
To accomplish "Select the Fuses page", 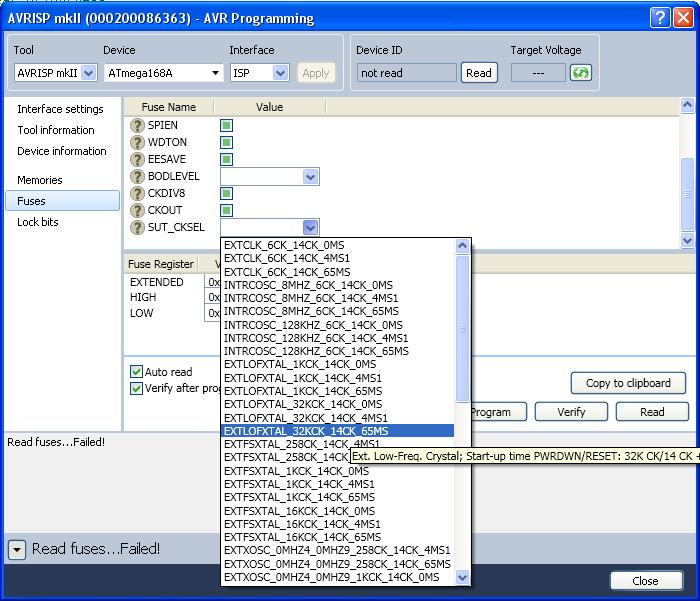I will [62, 201].
